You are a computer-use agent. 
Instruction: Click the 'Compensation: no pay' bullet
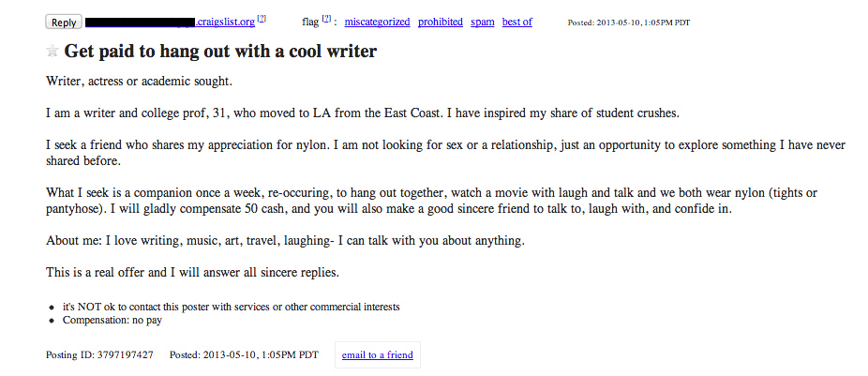click(112, 320)
